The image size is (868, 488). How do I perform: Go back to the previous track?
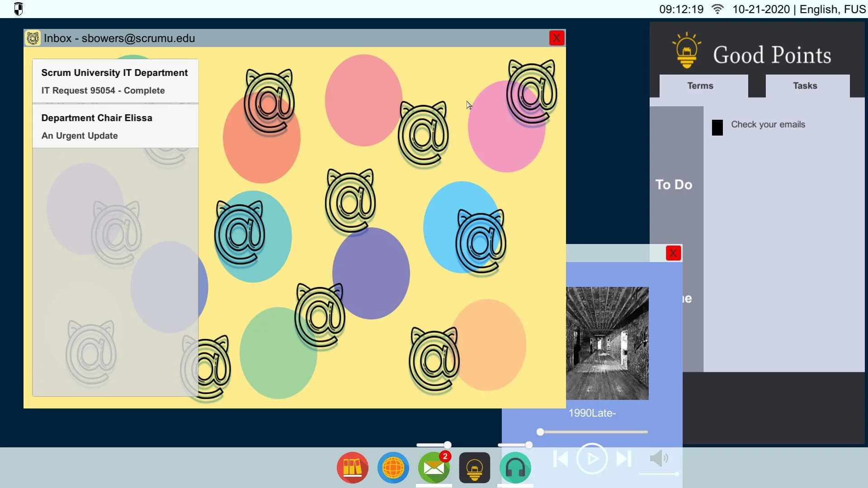click(x=561, y=459)
